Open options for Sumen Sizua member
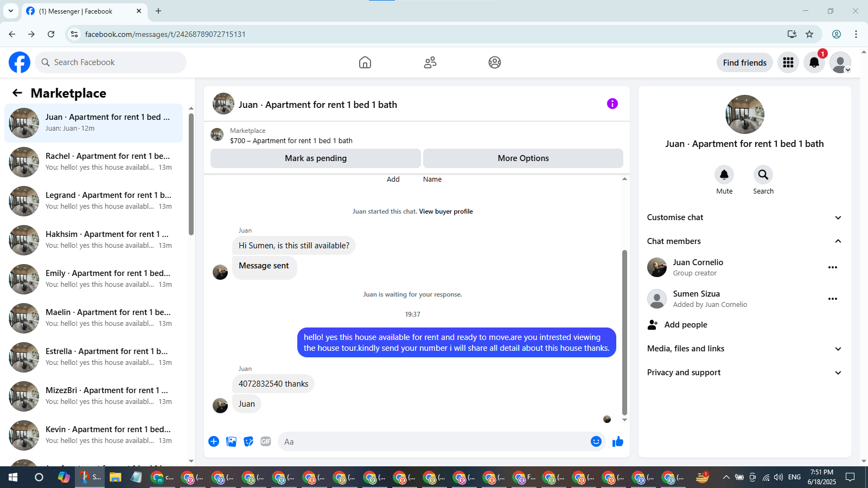This screenshot has width=868, height=488. [833, 299]
